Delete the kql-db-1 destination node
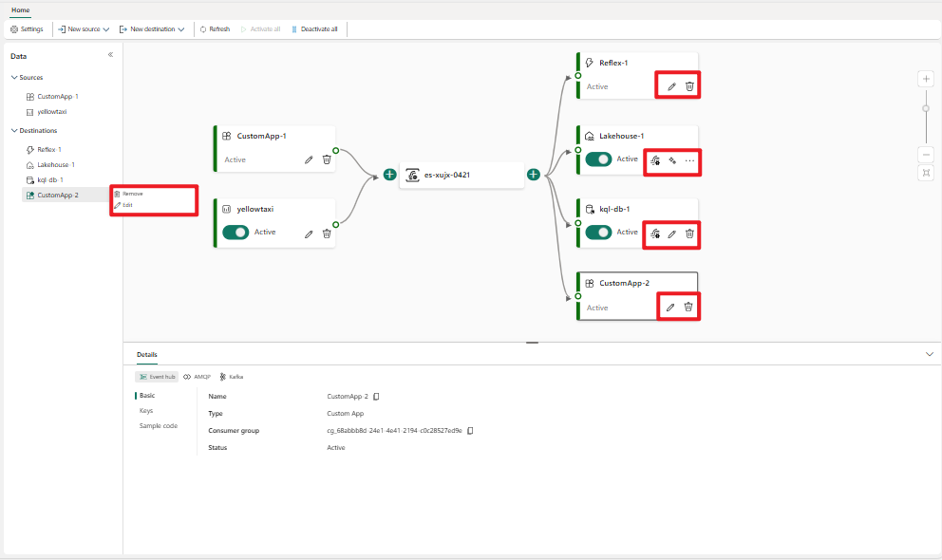 [689, 233]
